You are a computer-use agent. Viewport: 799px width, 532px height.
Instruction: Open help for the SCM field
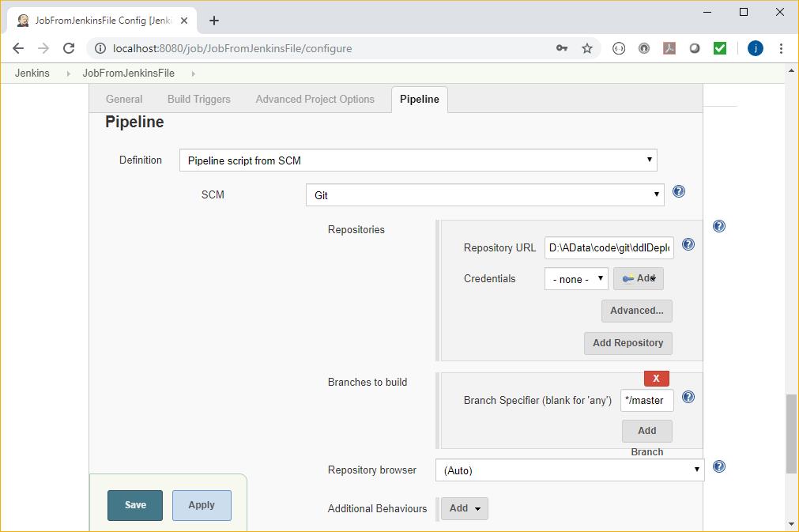pos(679,191)
